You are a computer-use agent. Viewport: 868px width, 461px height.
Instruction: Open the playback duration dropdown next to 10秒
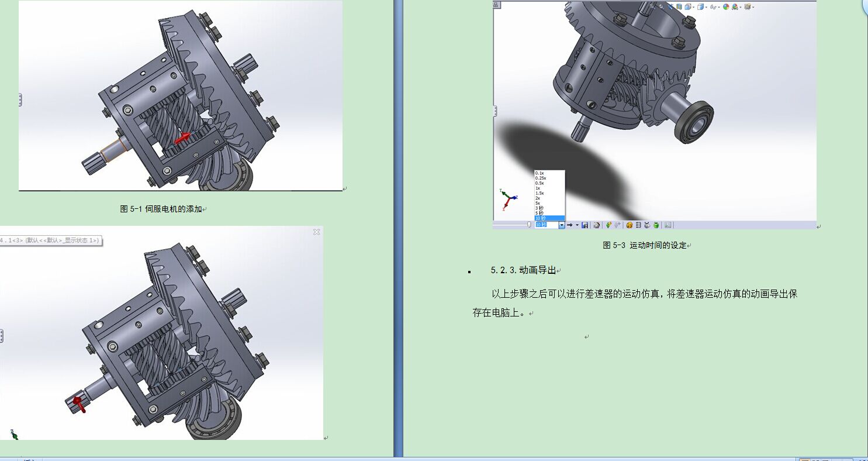click(562, 225)
